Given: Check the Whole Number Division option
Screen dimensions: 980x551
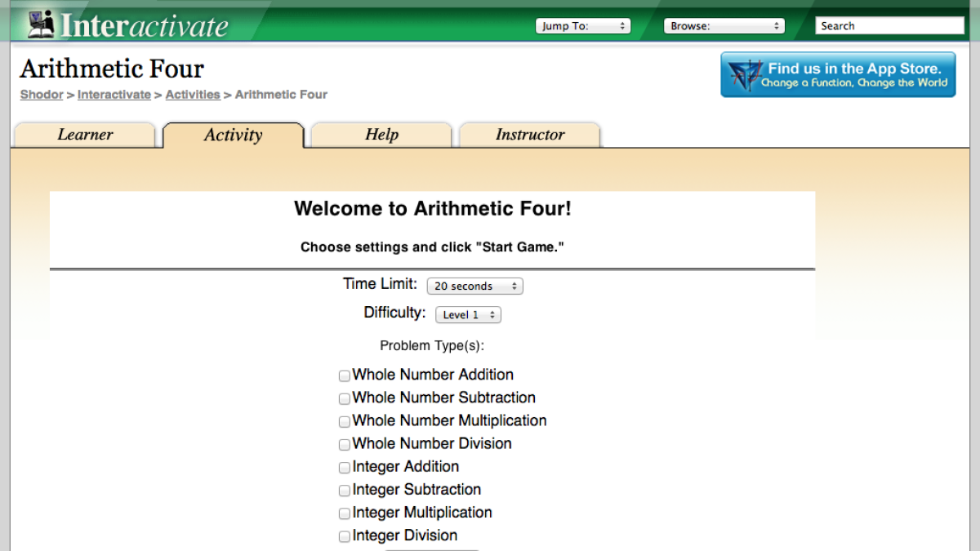Looking at the screenshot, I should tap(345, 444).
